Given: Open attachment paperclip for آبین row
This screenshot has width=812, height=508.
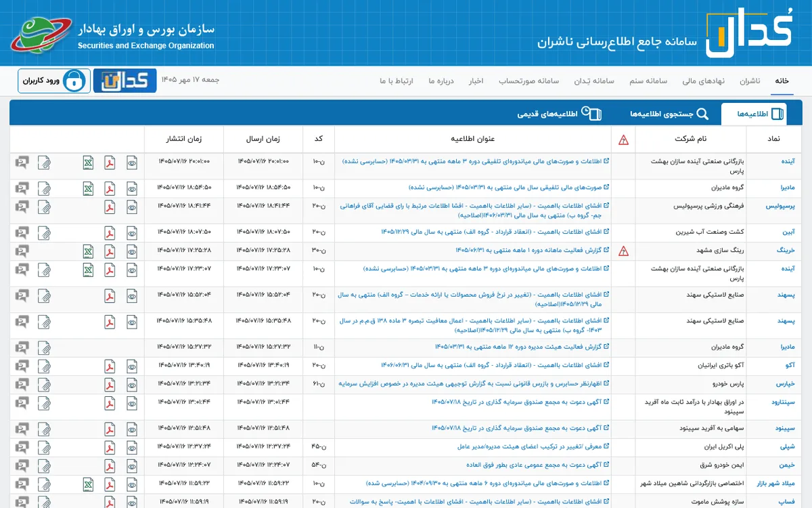Looking at the screenshot, I should pos(44,233).
